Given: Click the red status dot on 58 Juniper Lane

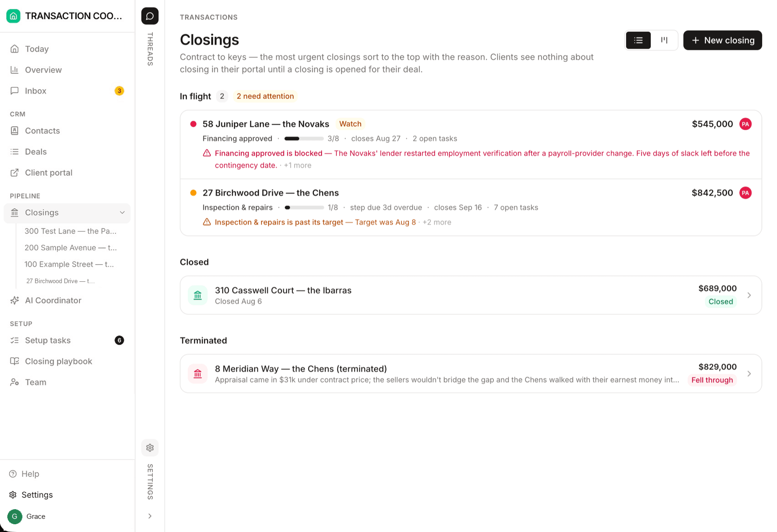Looking at the screenshot, I should pyautogui.click(x=193, y=124).
